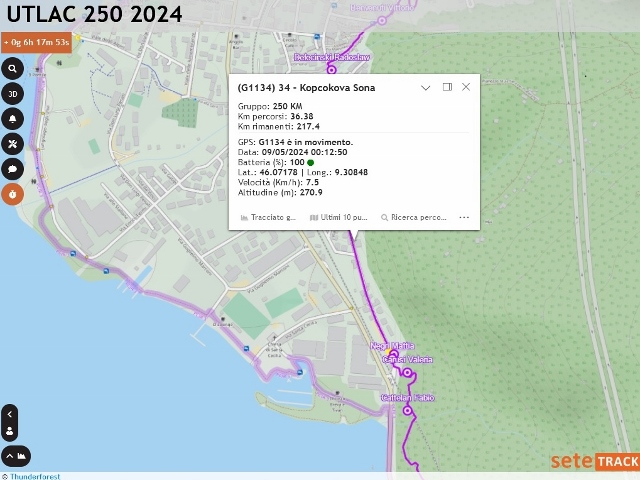Select the runner marker near map top

click(x=382, y=20)
